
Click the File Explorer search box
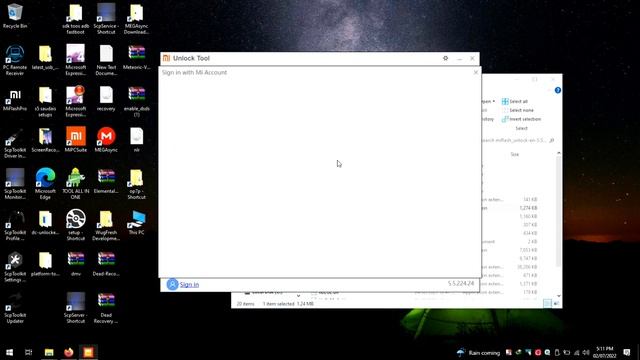click(x=518, y=140)
